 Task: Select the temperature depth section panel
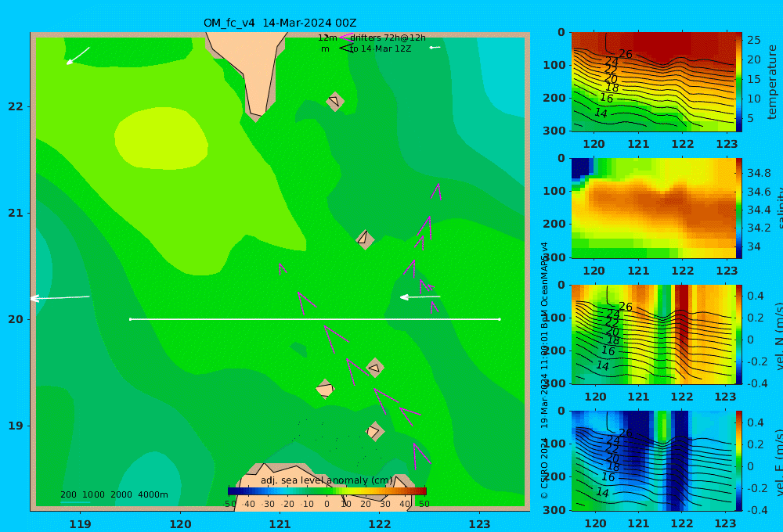[653, 82]
